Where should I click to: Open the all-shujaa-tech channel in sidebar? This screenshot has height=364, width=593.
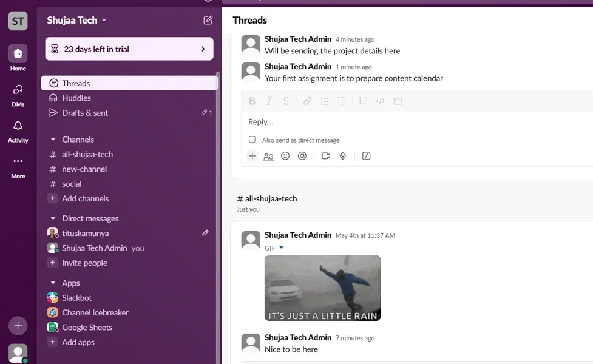click(x=129, y=154)
